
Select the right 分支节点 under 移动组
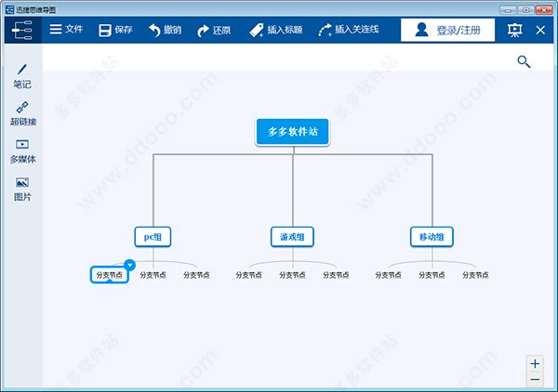pos(475,275)
